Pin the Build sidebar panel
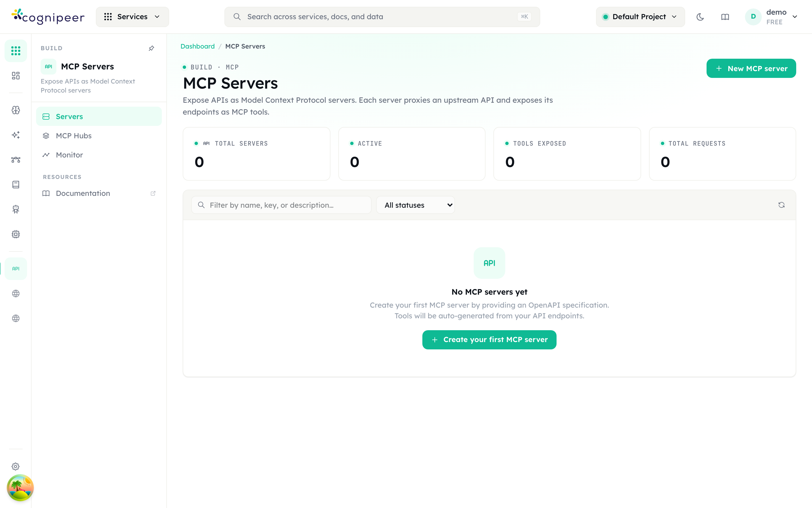812x508 pixels. [152, 48]
